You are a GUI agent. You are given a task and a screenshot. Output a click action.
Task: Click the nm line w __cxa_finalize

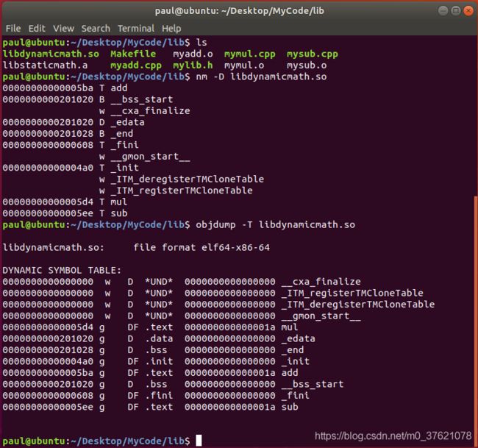(145, 110)
